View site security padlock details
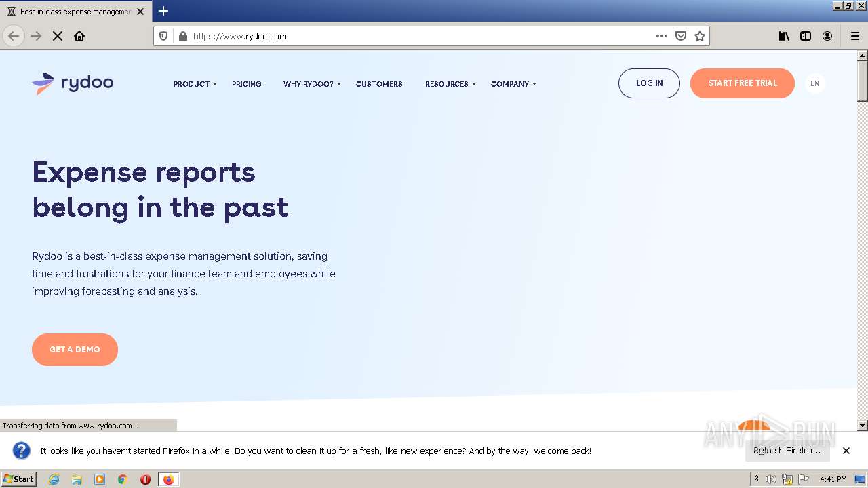 tap(182, 36)
